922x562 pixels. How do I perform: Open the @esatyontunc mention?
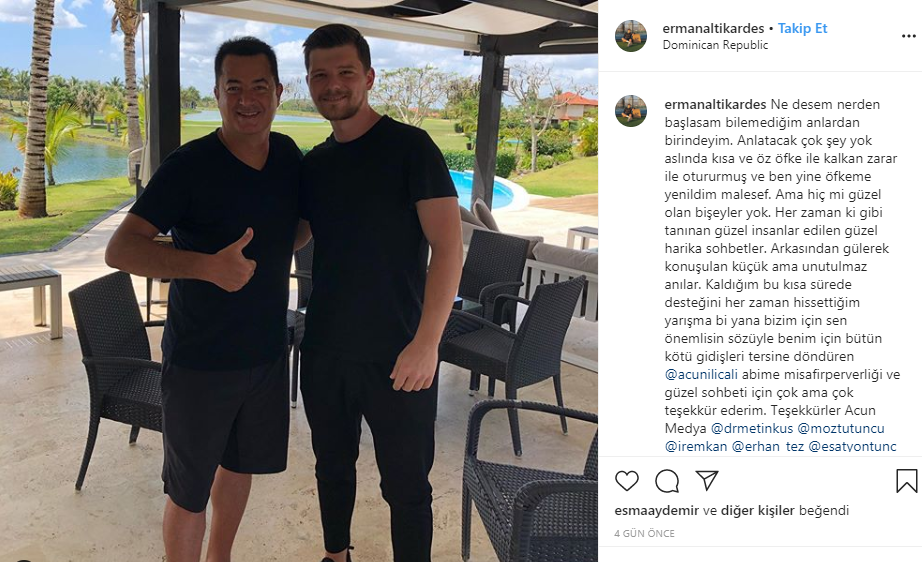coord(852,446)
